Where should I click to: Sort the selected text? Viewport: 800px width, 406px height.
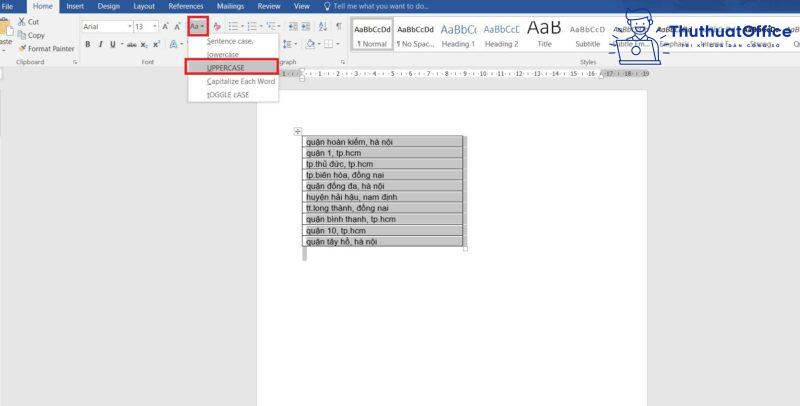(x=322, y=27)
